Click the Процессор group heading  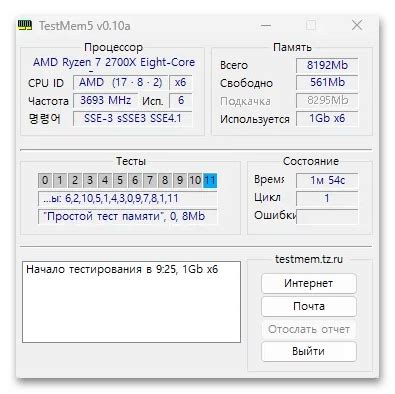point(113,48)
